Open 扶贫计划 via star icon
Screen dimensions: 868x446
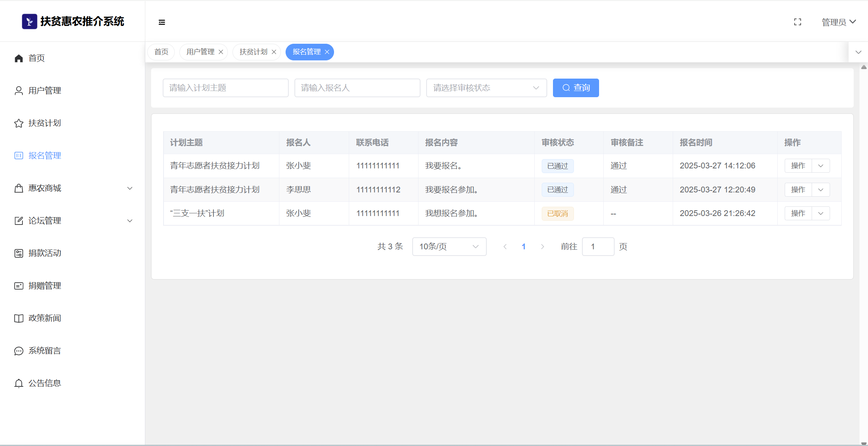pyautogui.click(x=19, y=123)
